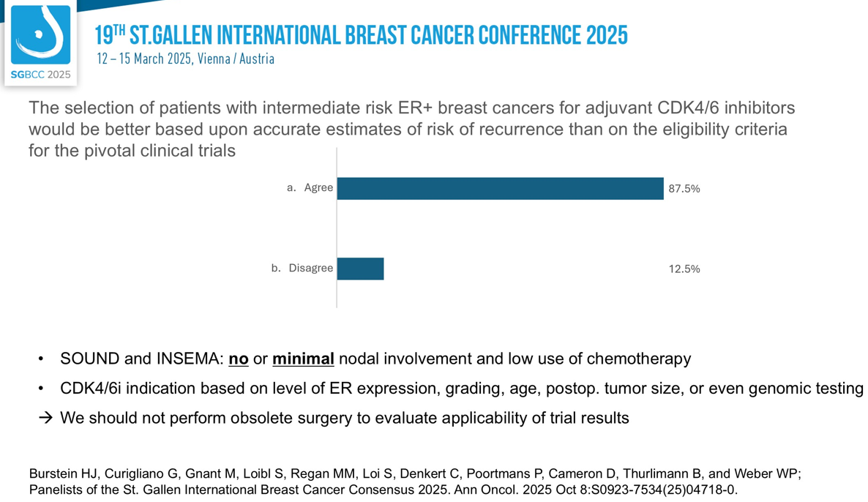Click the first bullet point dot before SOUND
The height and width of the screenshot is (502, 868).
(x=41, y=359)
